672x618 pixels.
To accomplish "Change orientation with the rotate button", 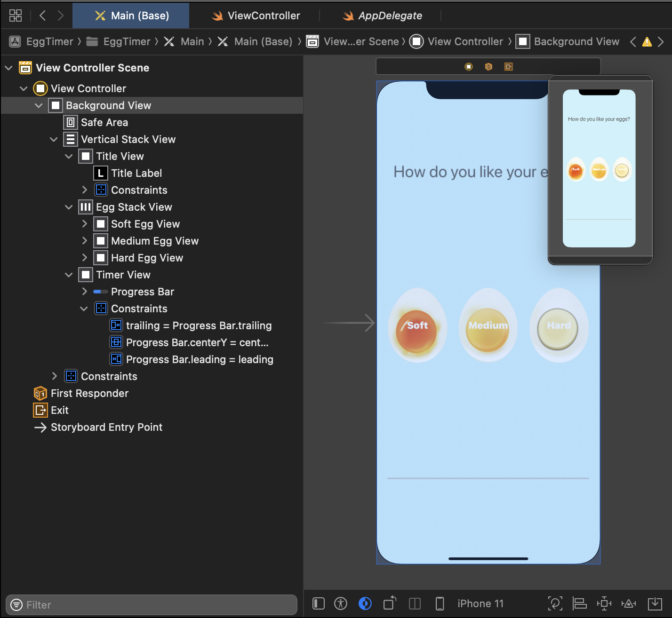I will [x=390, y=603].
